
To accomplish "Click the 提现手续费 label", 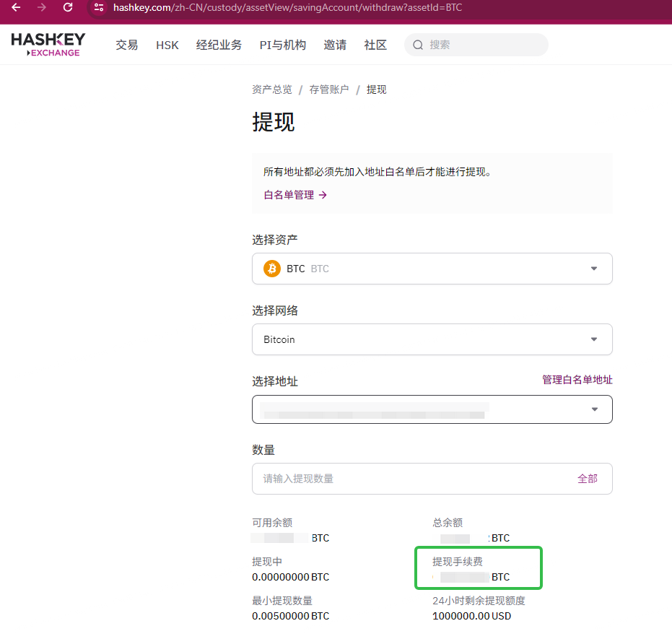I will pos(458,562).
